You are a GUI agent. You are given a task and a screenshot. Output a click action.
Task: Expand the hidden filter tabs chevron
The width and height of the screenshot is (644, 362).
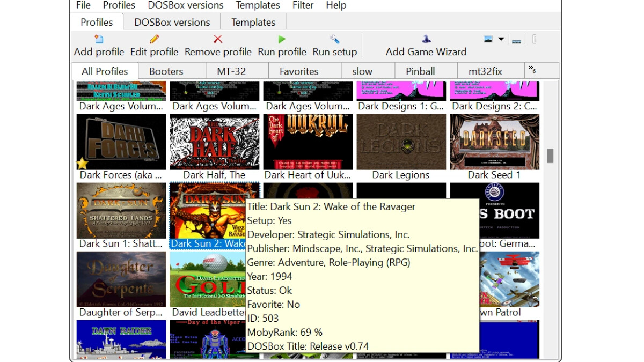click(532, 69)
